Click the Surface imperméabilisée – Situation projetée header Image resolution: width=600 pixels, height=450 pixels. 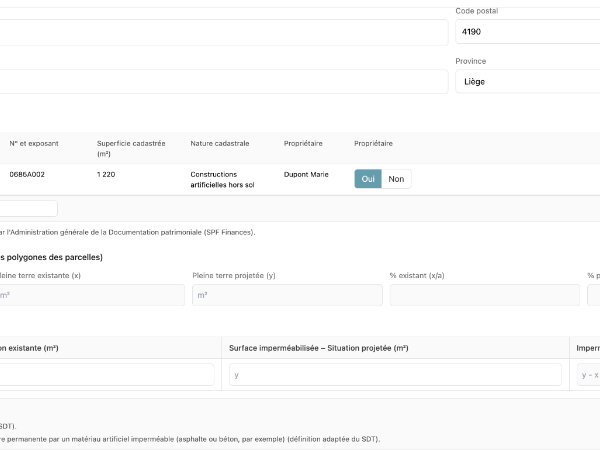(x=319, y=348)
